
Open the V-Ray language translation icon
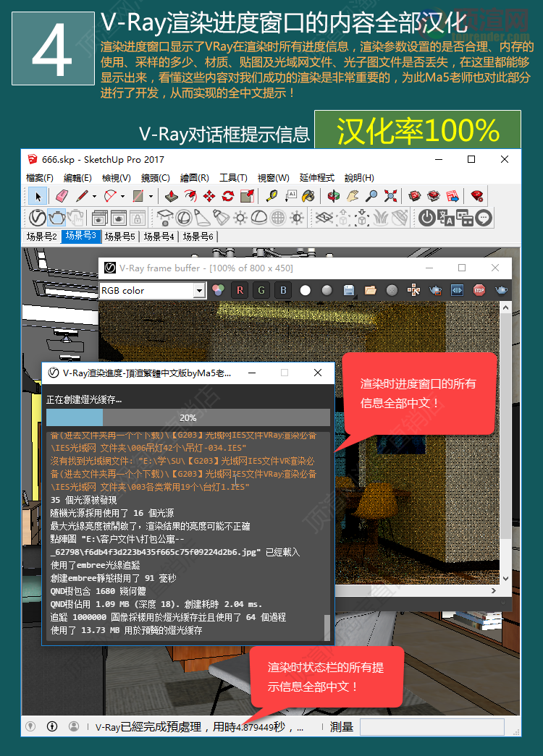click(x=445, y=218)
